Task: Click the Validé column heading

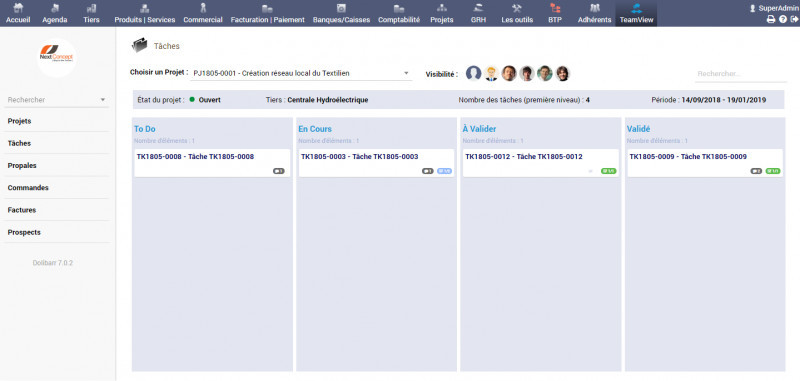Action: click(x=638, y=129)
